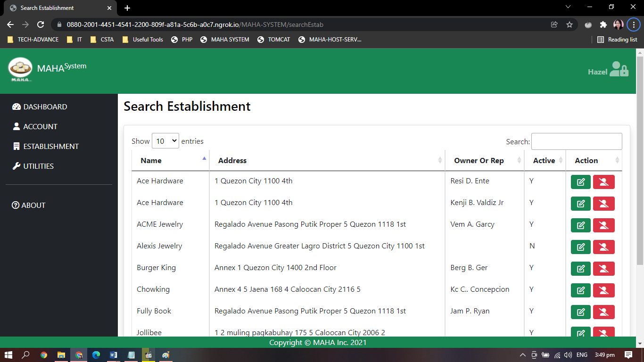Open a new browser tab
This screenshot has width=644, height=362.
click(127, 8)
